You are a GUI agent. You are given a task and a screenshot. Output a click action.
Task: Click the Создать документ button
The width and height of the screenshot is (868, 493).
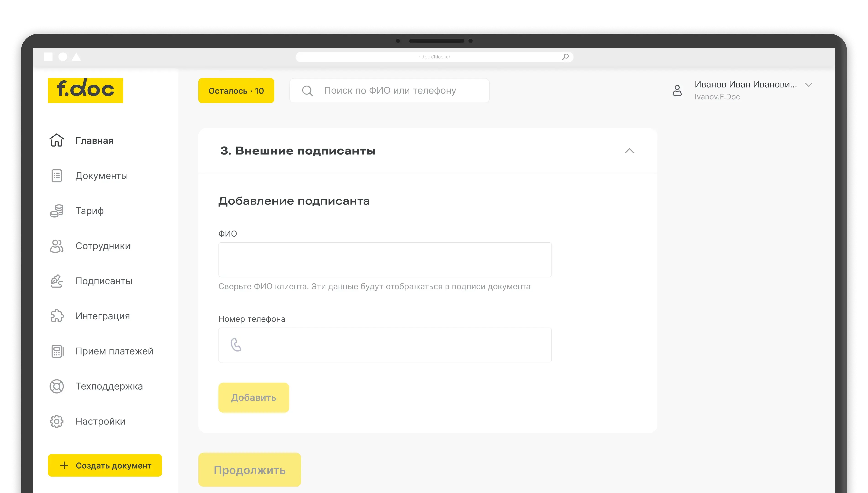105,465
